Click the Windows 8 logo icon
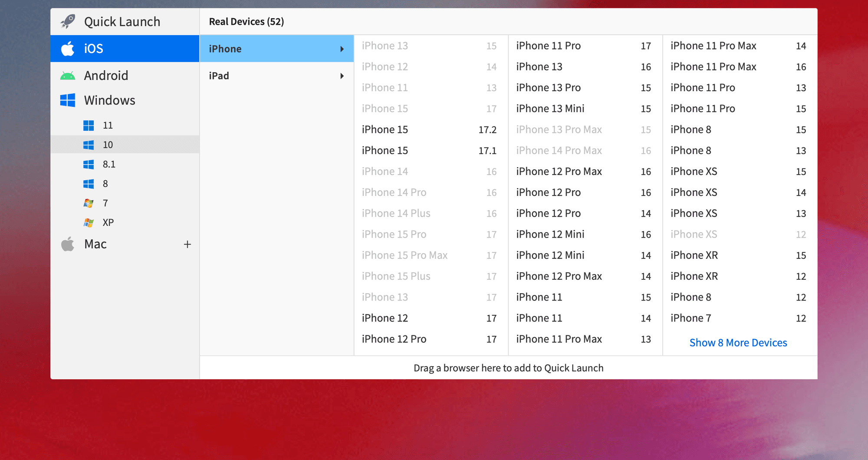 [89, 184]
